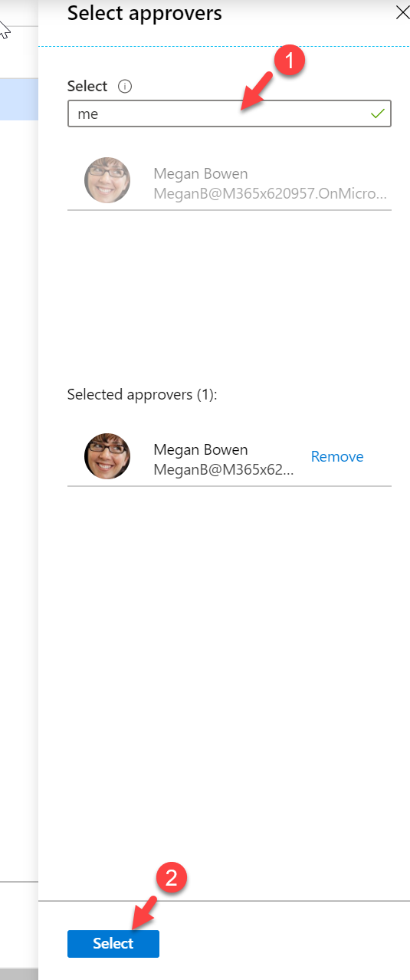
Task: Click the red annotation badge numbered 2
Action: coord(171,877)
